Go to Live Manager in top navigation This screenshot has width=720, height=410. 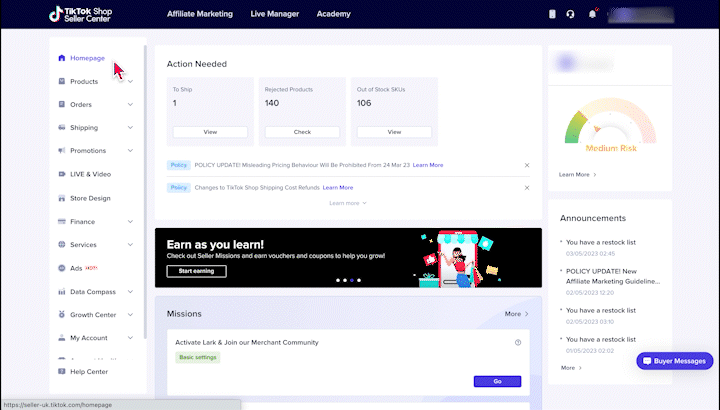tap(274, 14)
